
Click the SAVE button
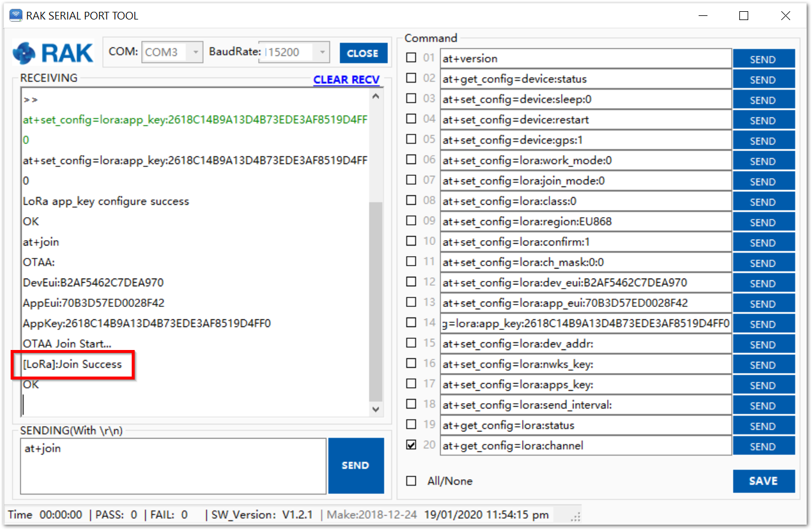764,481
